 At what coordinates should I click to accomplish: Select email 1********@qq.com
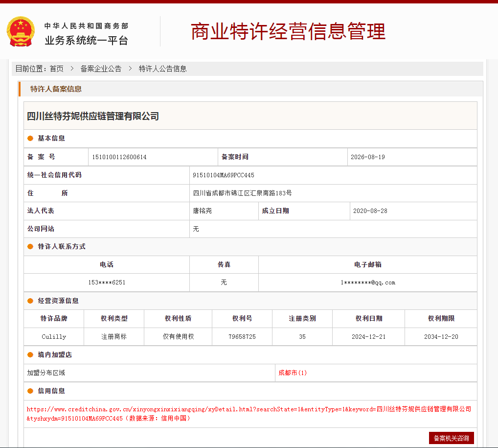point(368,283)
